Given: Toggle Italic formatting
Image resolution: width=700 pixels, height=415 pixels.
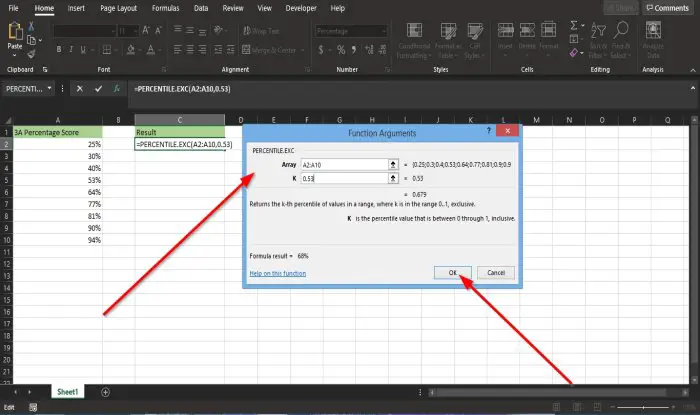Looking at the screenshot, I should point(71,50).
